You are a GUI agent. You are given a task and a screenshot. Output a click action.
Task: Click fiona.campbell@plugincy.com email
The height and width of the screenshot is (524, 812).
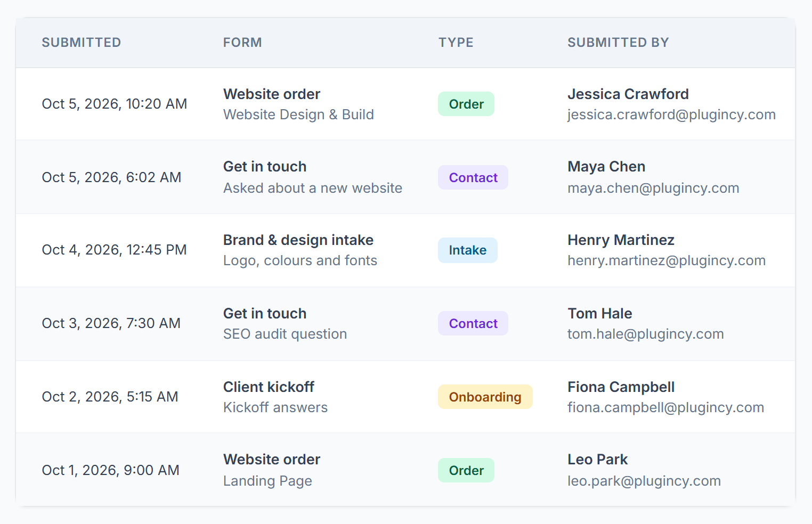pyautogui.click(x=666, y=407)
